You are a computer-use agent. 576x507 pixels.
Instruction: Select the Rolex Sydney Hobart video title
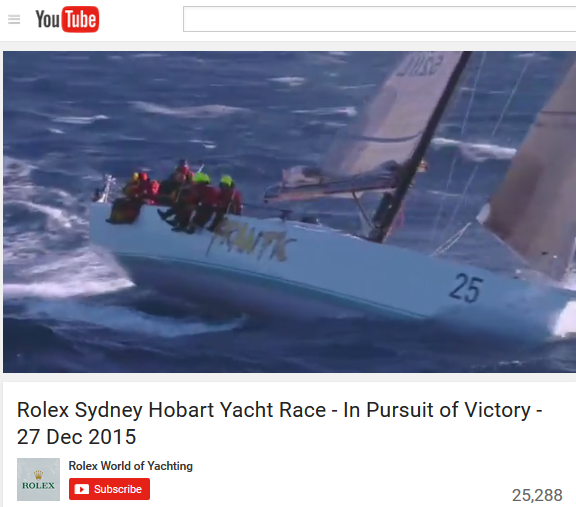[279, 423]
